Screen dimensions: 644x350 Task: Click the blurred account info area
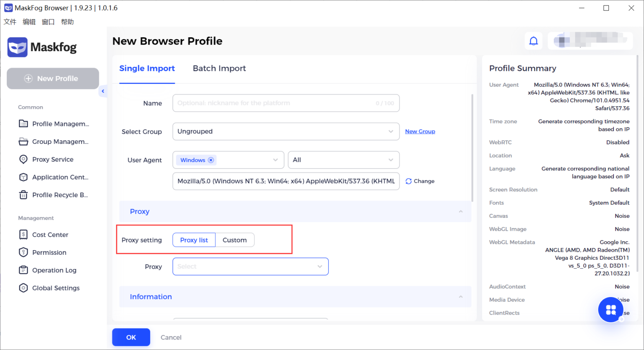(590, 41)
